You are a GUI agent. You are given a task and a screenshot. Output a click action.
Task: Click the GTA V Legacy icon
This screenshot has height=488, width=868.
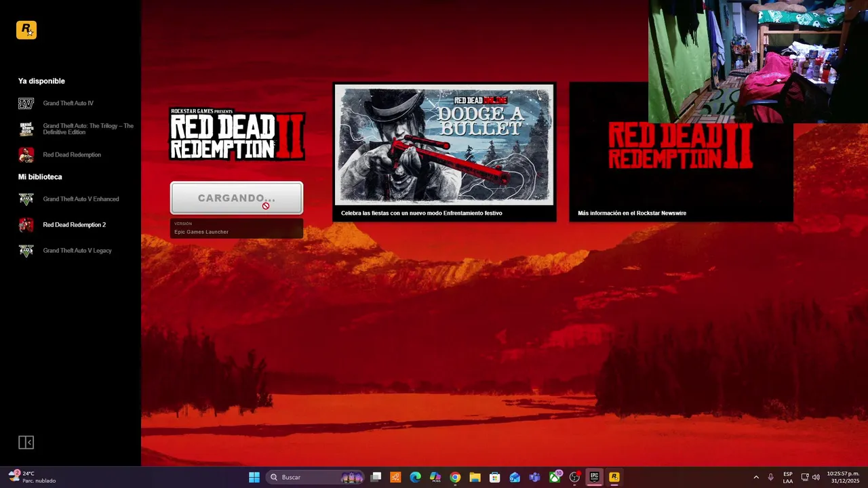26,251
